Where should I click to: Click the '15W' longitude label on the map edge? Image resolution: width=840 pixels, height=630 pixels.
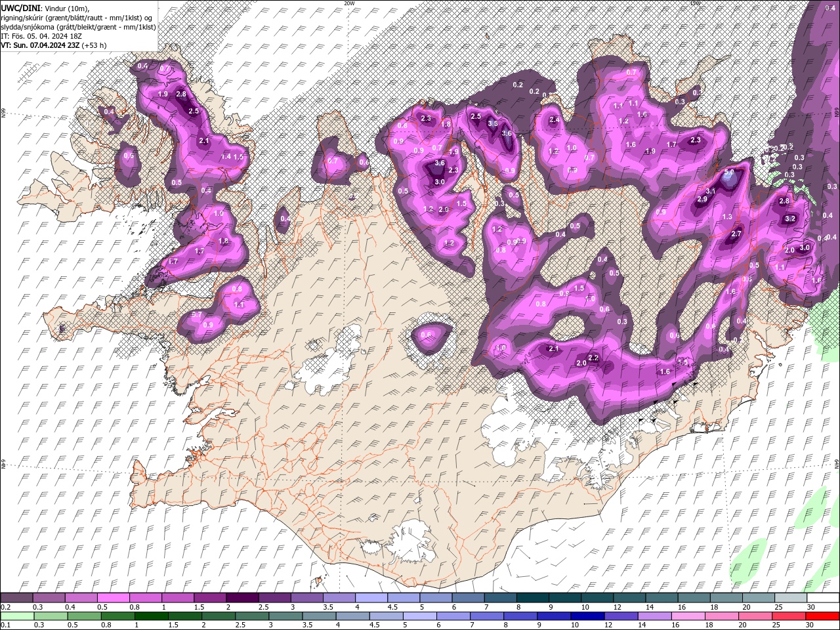click(695, 3)
